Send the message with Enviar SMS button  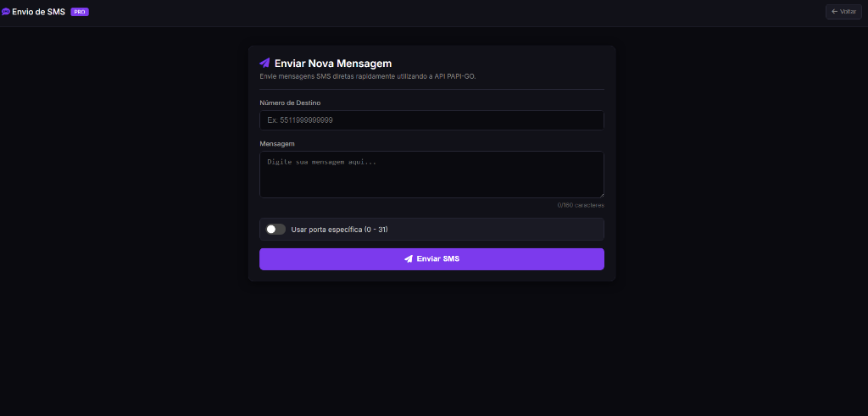pyautogui.click(x=431, y=259)
